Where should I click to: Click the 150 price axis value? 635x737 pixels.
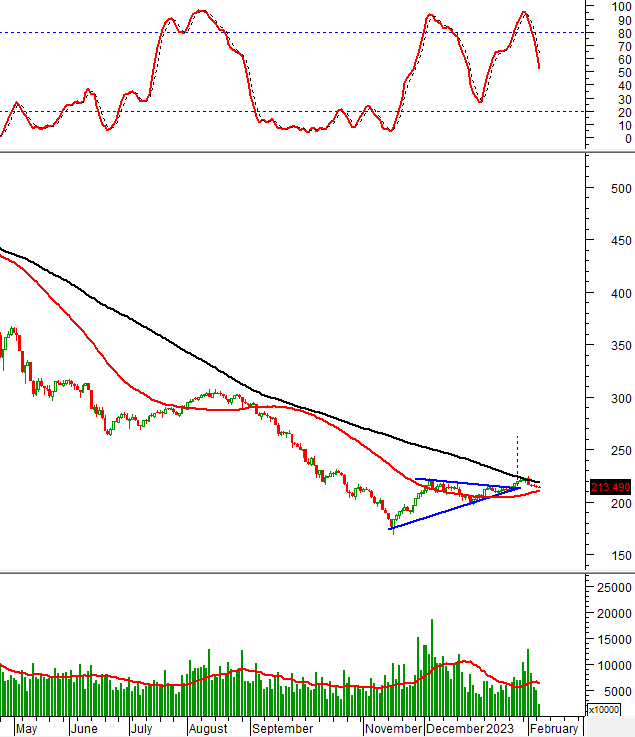[621, 556]
